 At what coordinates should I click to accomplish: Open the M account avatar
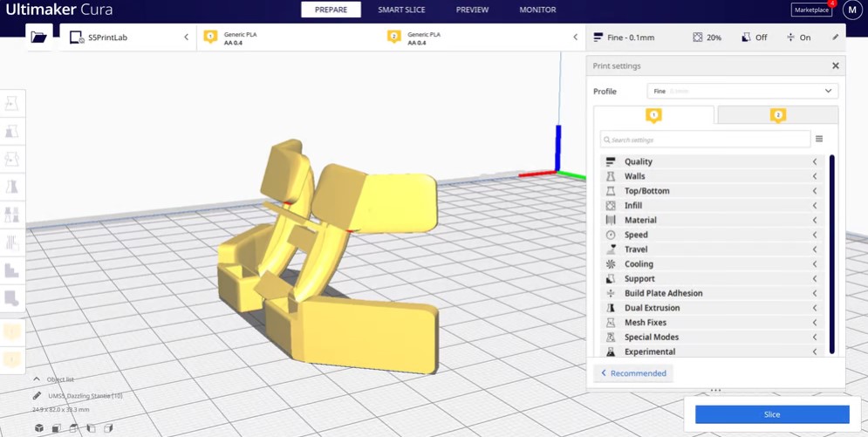[x=851, y=10]
